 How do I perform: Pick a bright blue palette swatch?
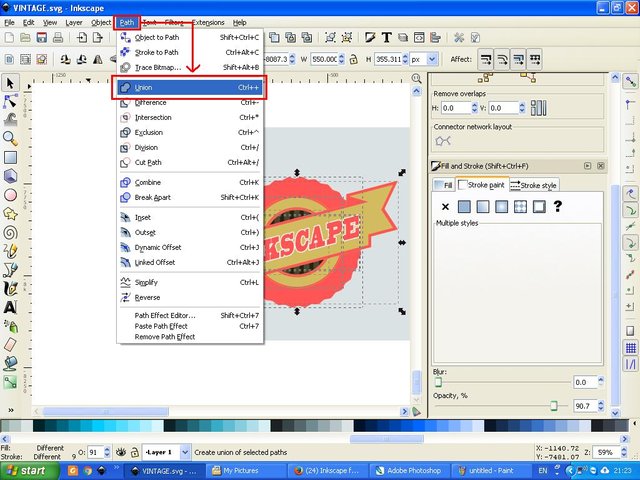pyautogui.click(x=419, y=426)
